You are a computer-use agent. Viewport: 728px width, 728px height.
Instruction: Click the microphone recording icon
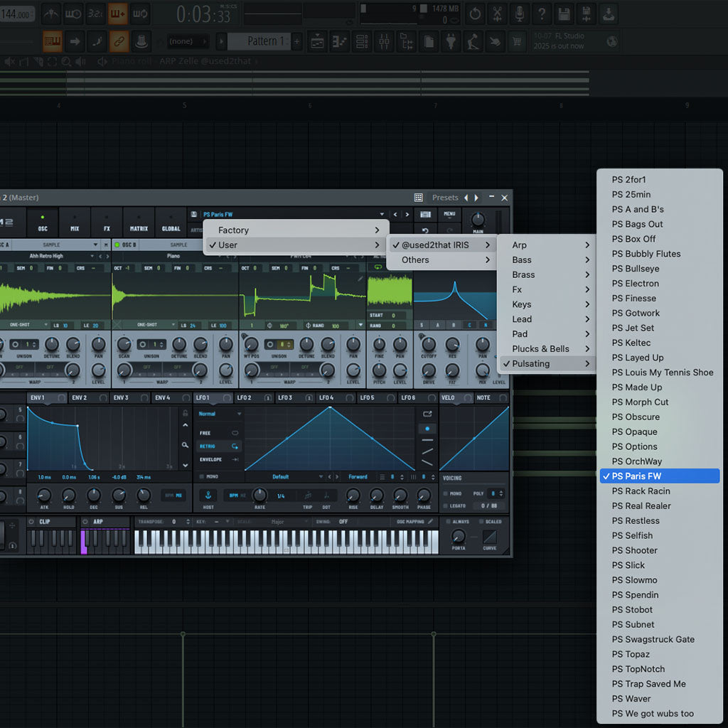click(x=519, y=14)
